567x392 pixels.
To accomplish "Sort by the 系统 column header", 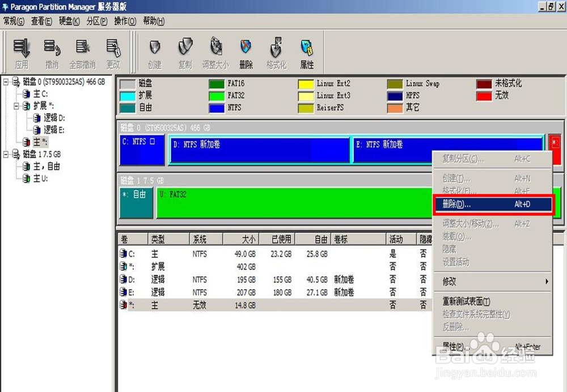I will point(206,239).
